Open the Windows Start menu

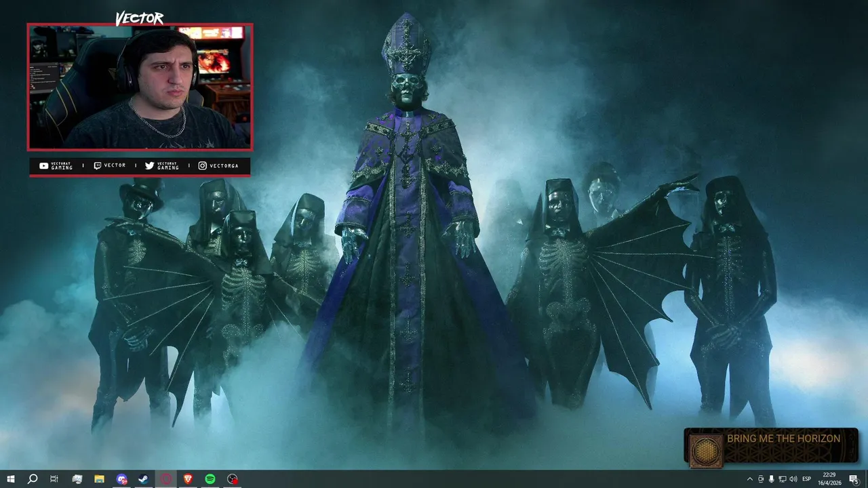tap(11, 479)
